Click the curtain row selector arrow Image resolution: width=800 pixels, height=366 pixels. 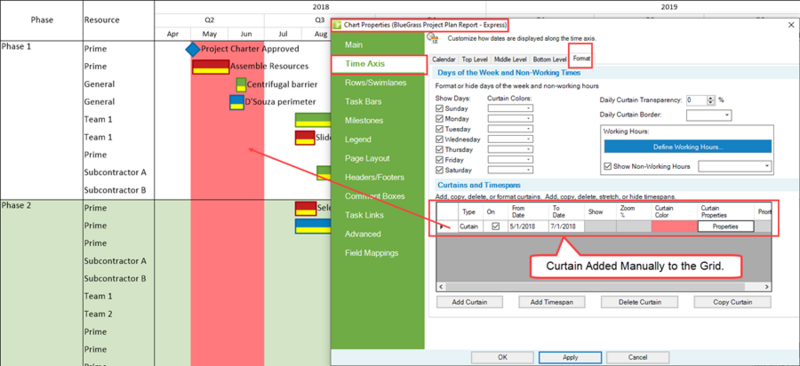[442, 227]
